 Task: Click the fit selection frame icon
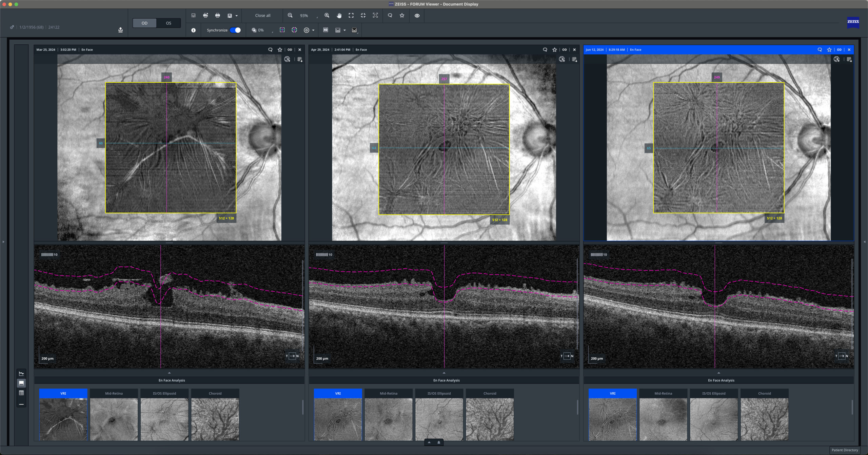click(x=375, y=16)
